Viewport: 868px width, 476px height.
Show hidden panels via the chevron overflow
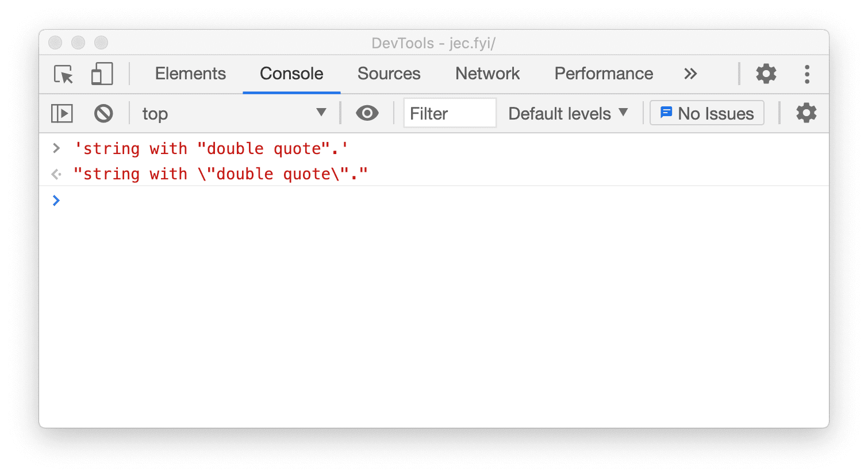[x=690, y=74]
